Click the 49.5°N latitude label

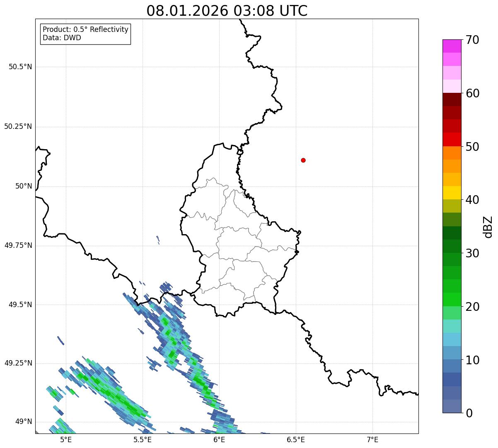[20, 305]
